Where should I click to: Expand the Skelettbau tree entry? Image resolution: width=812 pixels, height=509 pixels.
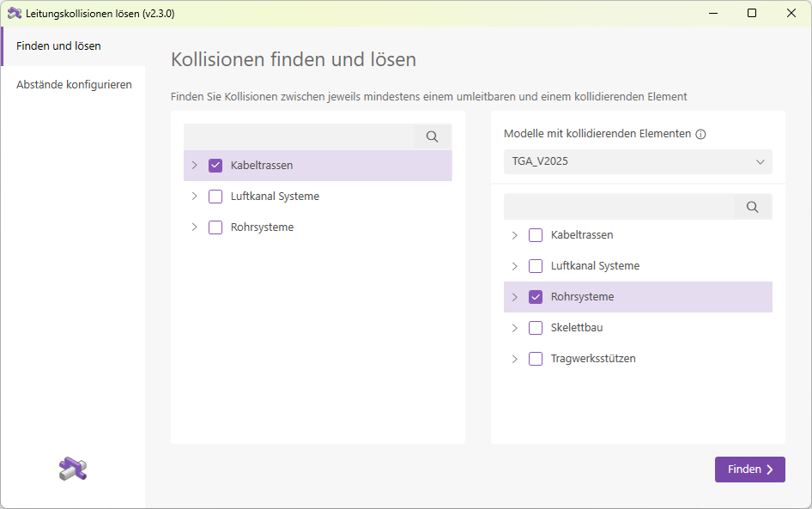point(515,327)
